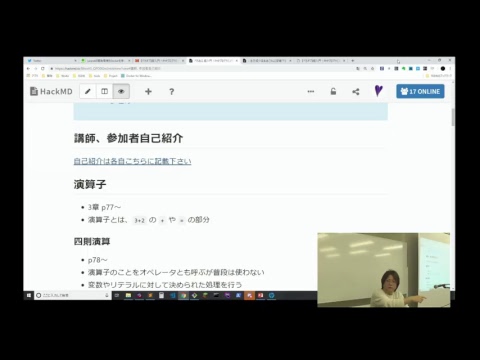Switch to the third browser tab with red icon
The image size is (480, 360).
[159, 61]
